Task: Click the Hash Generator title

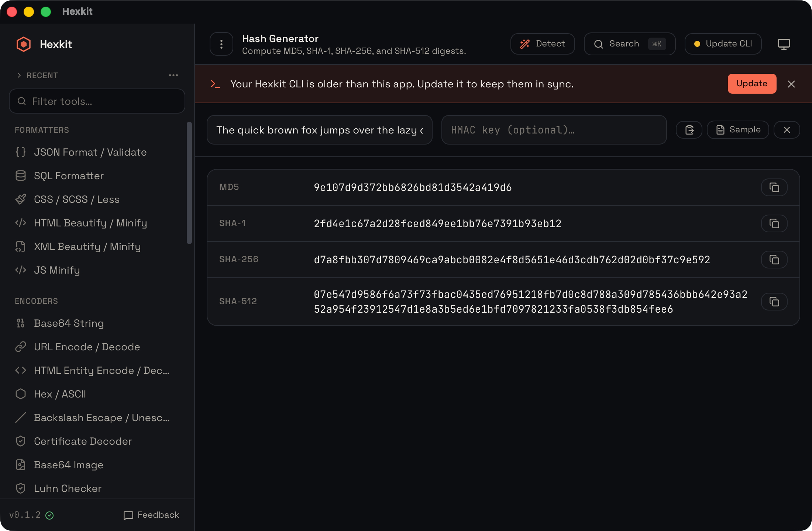Action: pos(280,38)
